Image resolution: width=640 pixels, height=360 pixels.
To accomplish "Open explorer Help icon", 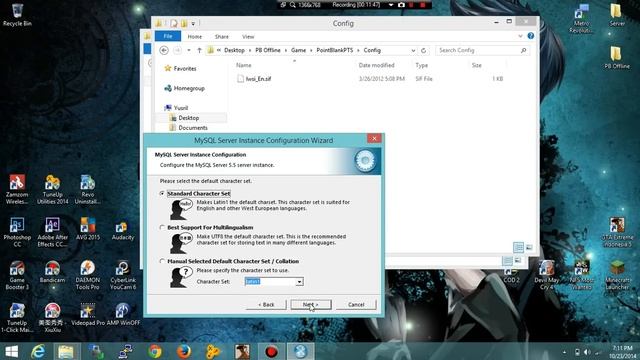I will 531,36.
